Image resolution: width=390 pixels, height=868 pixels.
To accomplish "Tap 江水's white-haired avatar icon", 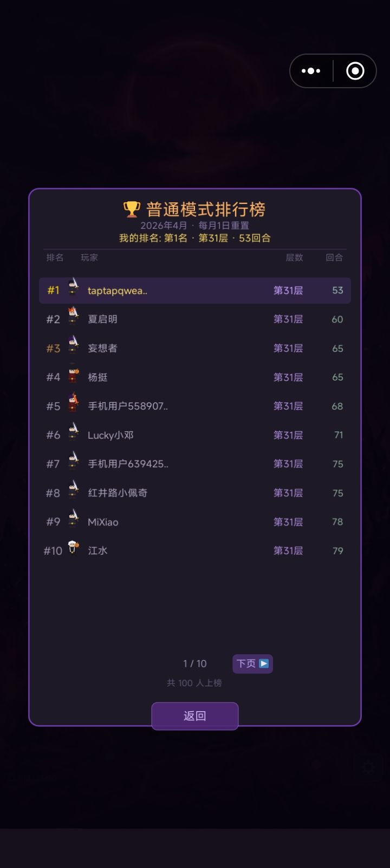I will point(73,548).
